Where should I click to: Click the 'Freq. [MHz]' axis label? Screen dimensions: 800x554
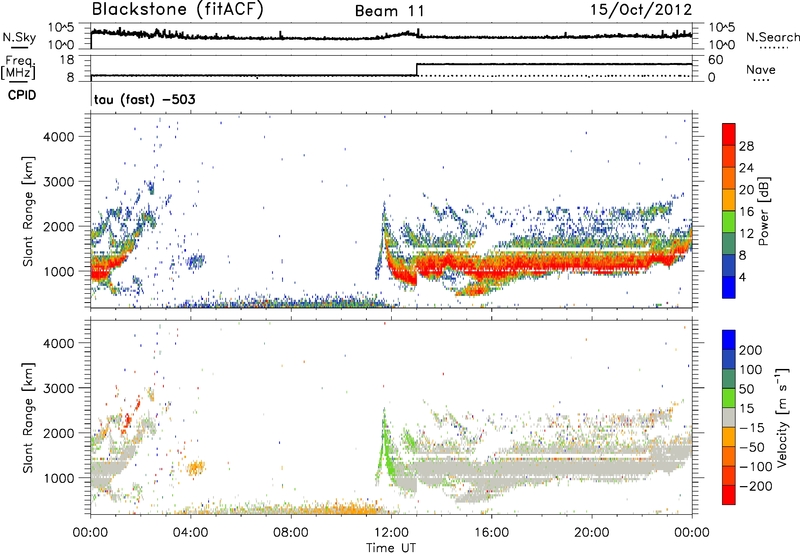(18, 68)
